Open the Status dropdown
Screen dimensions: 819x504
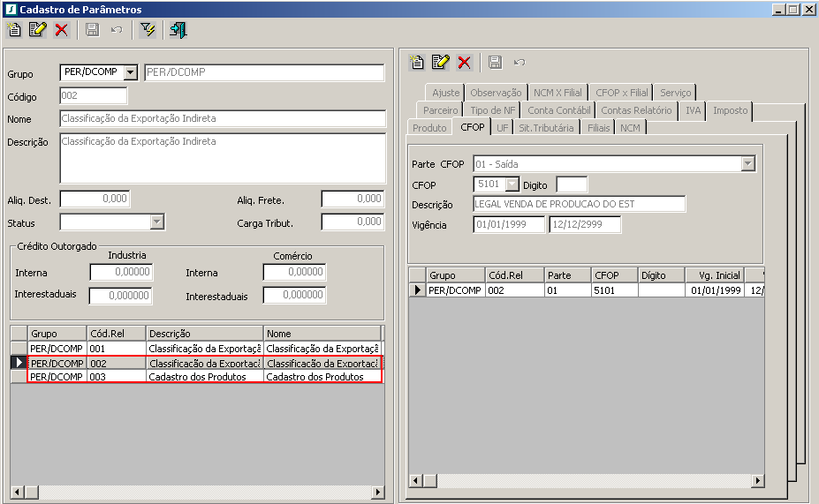click(x=156, y=222)
